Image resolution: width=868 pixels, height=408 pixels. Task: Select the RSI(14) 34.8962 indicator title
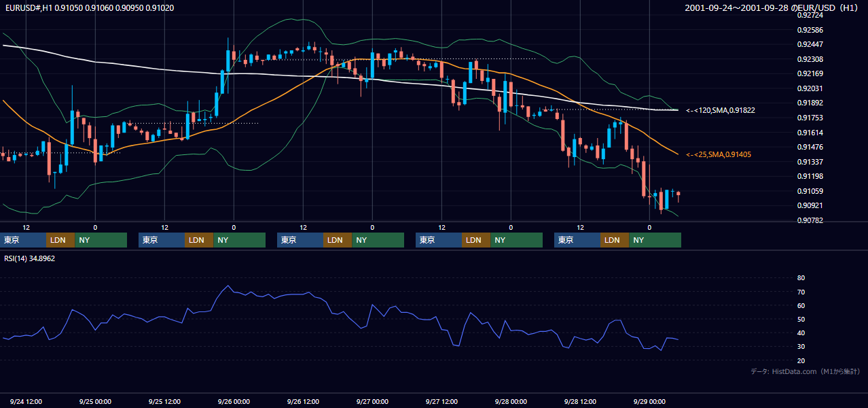tap(30, 258)
